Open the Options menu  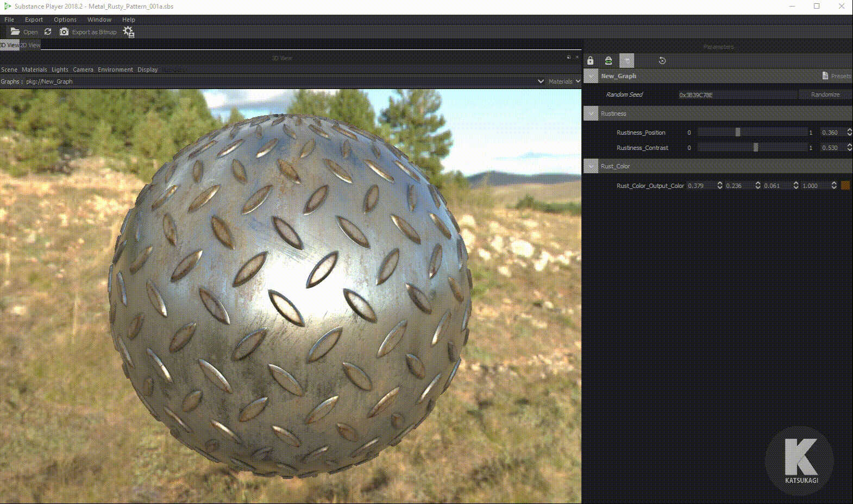[65, 20]
